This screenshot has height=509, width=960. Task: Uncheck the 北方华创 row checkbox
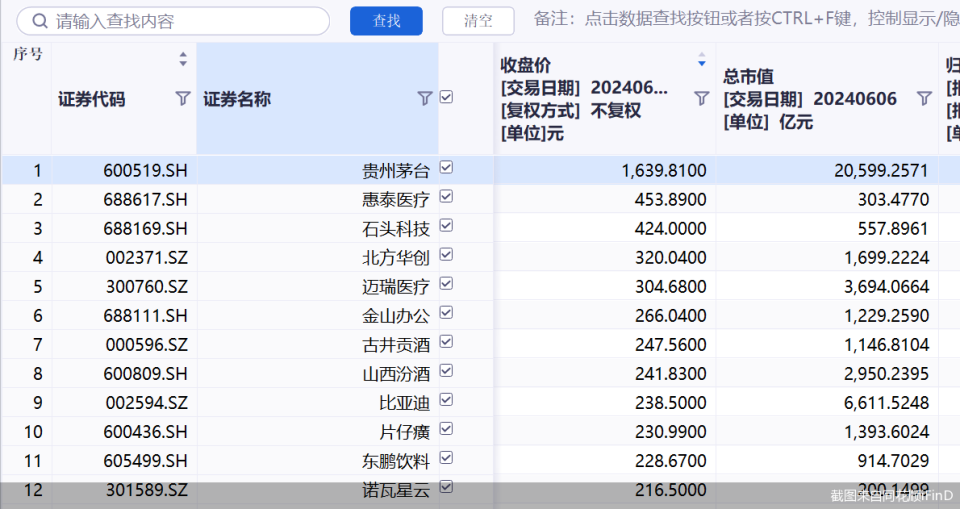pyautogui.click(x=446, y=254)
